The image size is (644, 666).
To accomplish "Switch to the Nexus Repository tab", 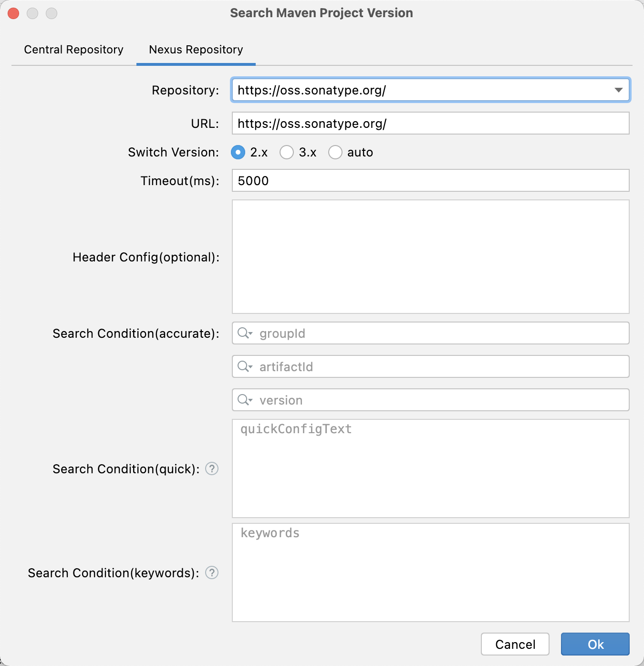I will tap(196, 50).
